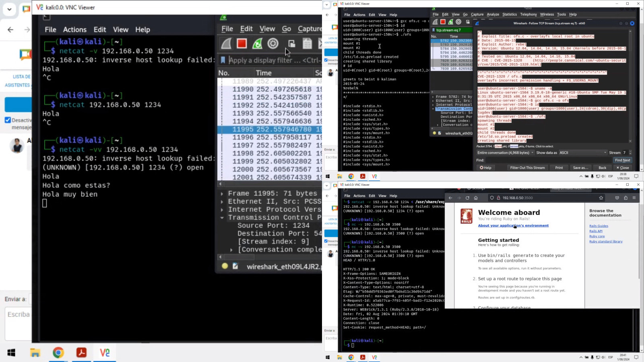Click green restart capture icon in top-right Wireshark

[x=450, y=22]
